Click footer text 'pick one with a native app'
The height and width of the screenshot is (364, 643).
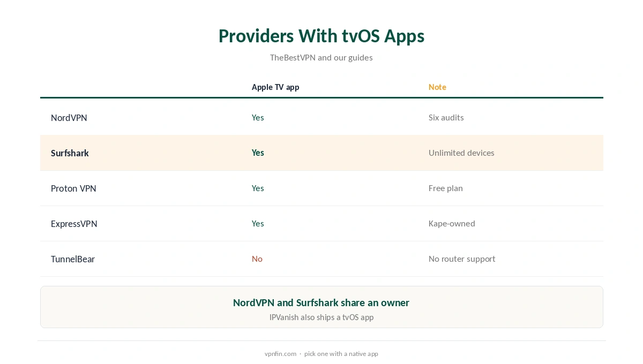pyautogui.click(x=341, y=354)
